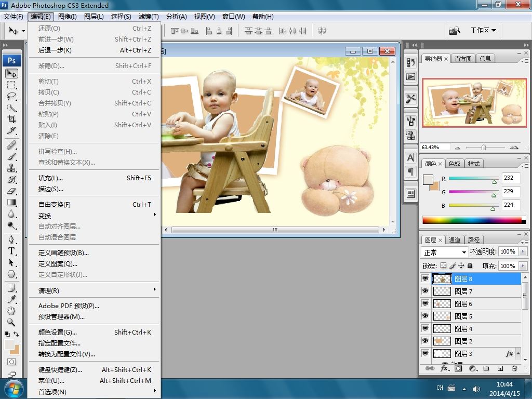
Task: Select the Horizontal Type tool
Action: click(x=11, y=251)
